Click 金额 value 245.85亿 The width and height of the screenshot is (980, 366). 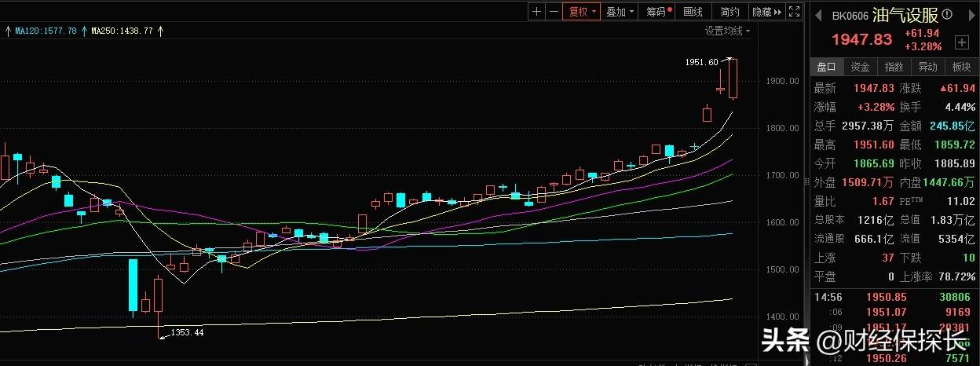click(x=953, y=126)
